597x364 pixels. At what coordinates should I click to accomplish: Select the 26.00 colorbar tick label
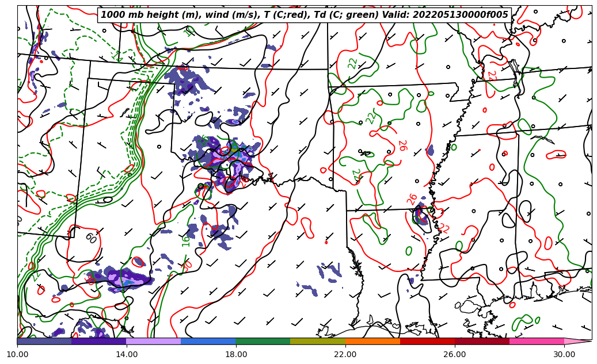[x=455, y=354]
